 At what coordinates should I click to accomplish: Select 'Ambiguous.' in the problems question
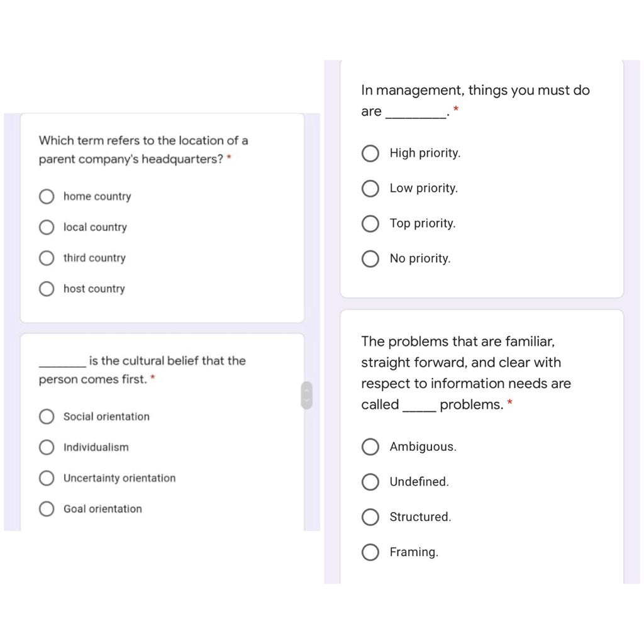(370, 447)
